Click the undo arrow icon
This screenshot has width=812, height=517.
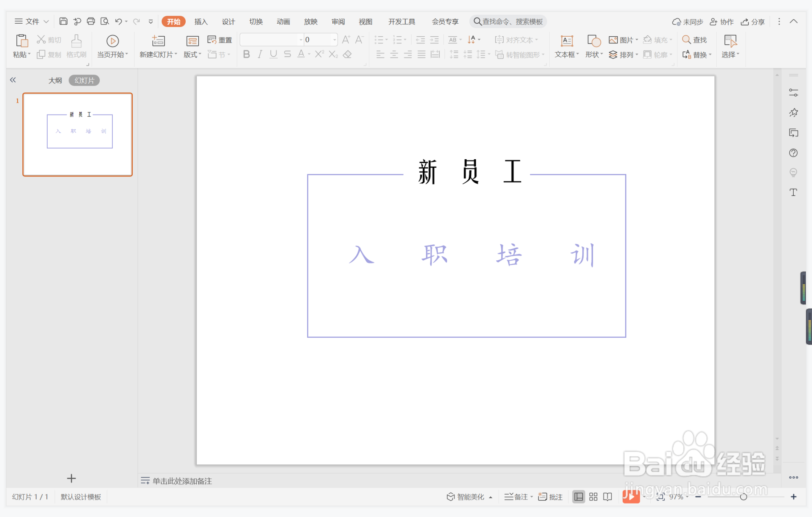tap(118, 21)
